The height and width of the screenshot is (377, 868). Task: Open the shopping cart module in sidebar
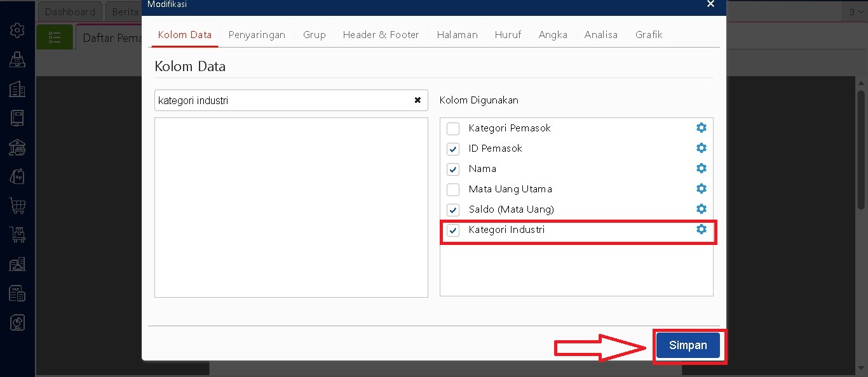(17, 205)
